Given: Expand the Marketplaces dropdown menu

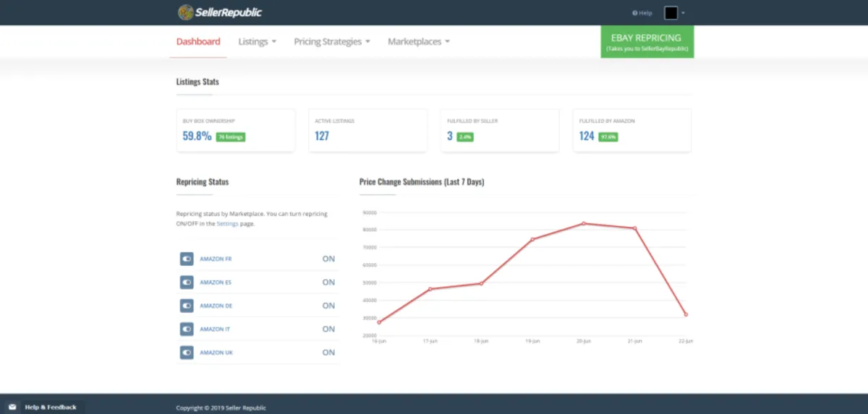Looking at the screenshot, I should tap(419, 42).
